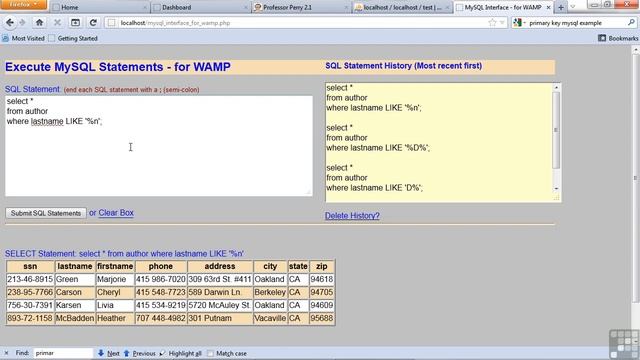The image size is (640, 360).
Task: Click the lastname cell McBadden
Action: (75, 318)
